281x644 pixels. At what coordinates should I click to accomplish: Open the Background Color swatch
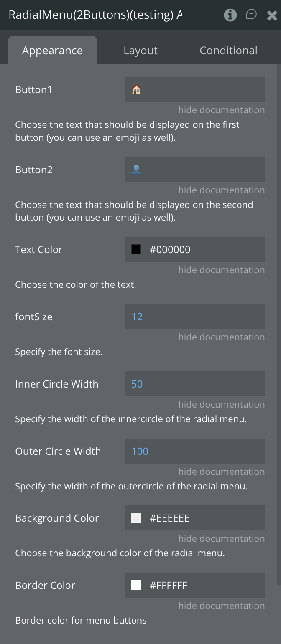click(x=136, y=518)
